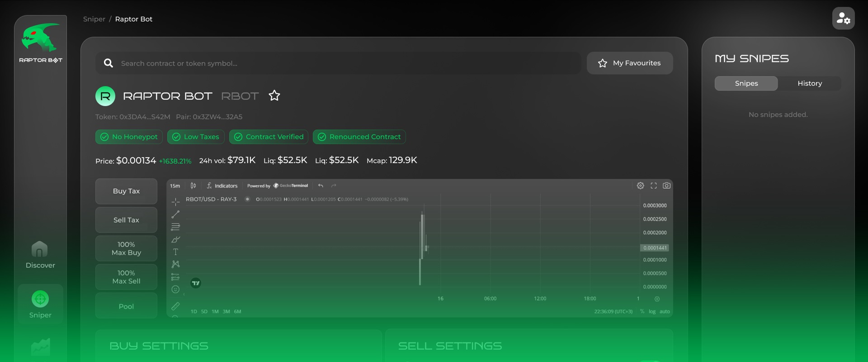Open the 15m timeframe dropdown

pyautogui.click(x=175, y=186)
